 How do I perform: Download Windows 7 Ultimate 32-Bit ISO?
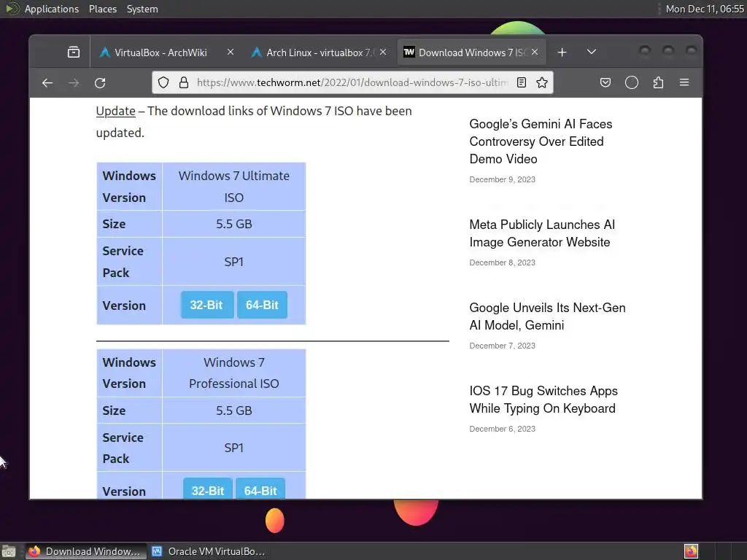click(206, 305)
